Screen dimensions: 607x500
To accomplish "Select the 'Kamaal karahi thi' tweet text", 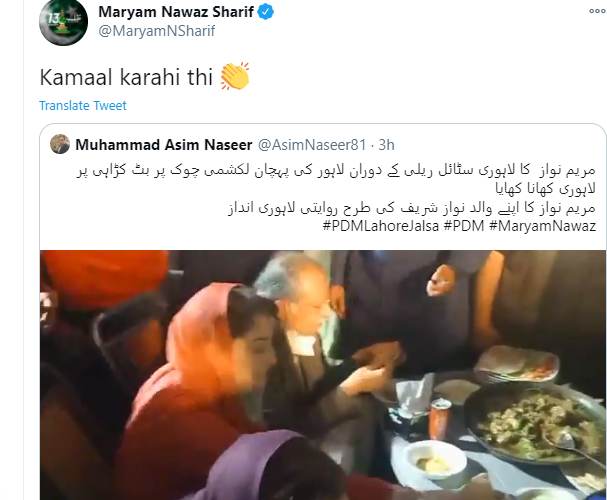I will pos(126,77).
